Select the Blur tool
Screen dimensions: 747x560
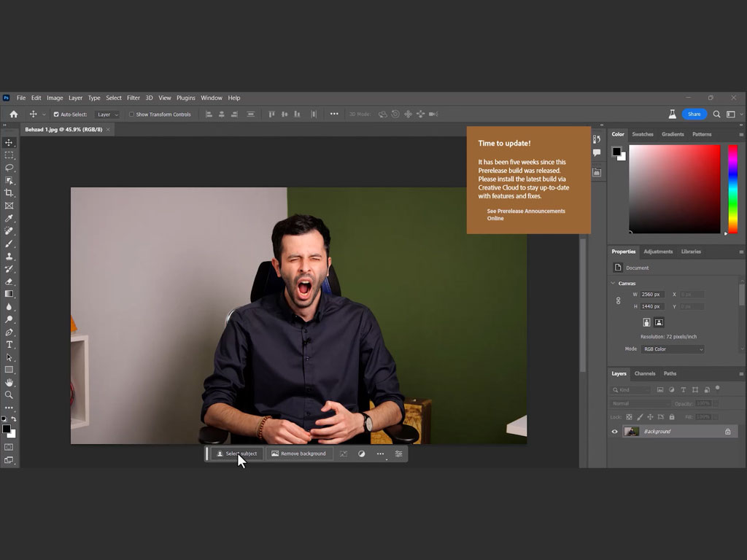click(9, 307)
